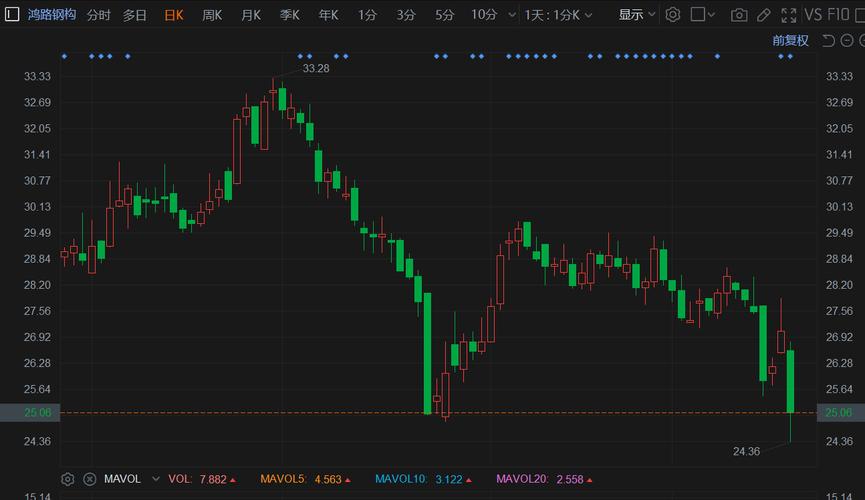Click the undo arrow below toolbar
Viewport: 865px width, 500px height.
tap(828, 41)
